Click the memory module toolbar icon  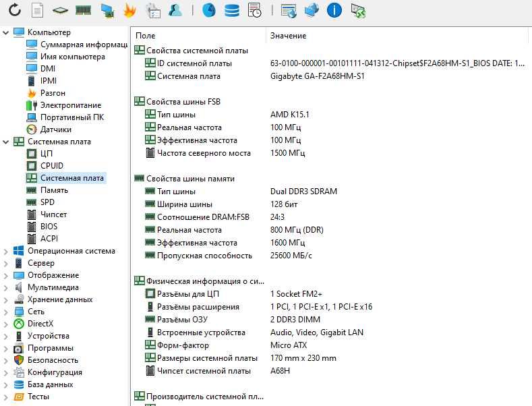click(83, 10)
